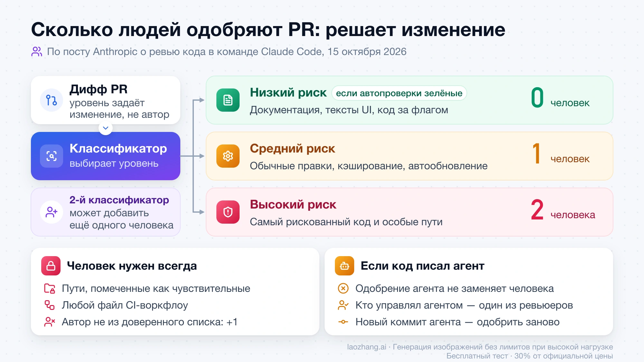Click the Дифф PR card title

pyautogui.click(x=99, y=89)
